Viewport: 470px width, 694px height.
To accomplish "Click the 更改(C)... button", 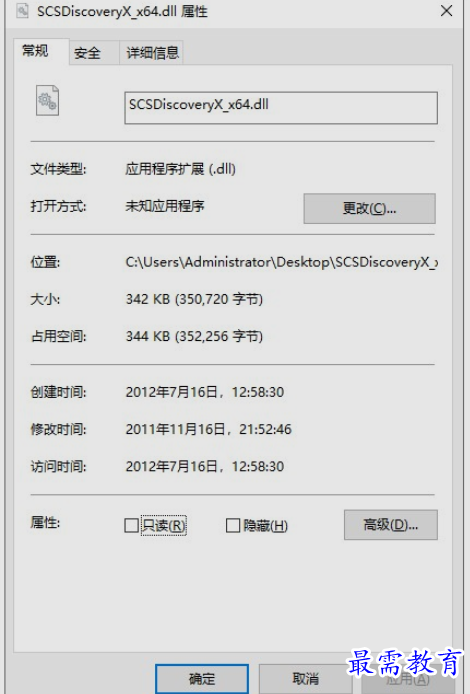I will tap(370, 208).
